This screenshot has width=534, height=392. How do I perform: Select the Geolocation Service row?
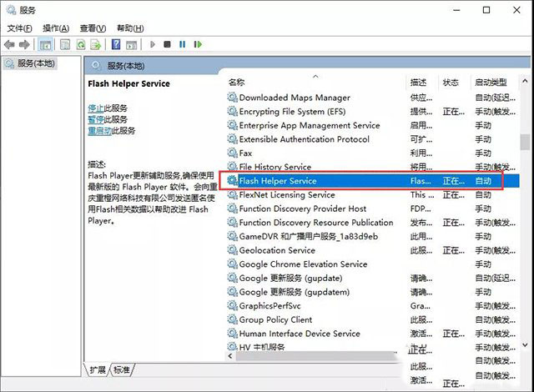pyautogui.click(x=373, y=250)
